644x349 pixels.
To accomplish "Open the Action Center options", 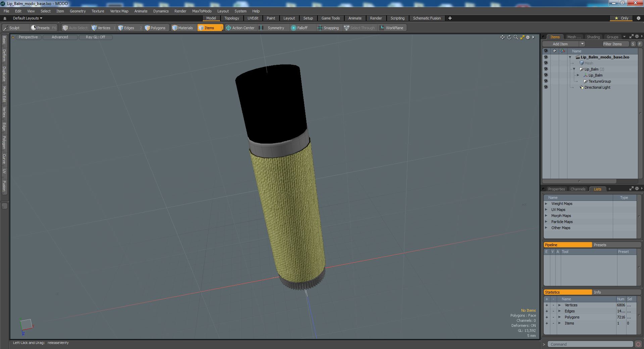I will point(240,28).
